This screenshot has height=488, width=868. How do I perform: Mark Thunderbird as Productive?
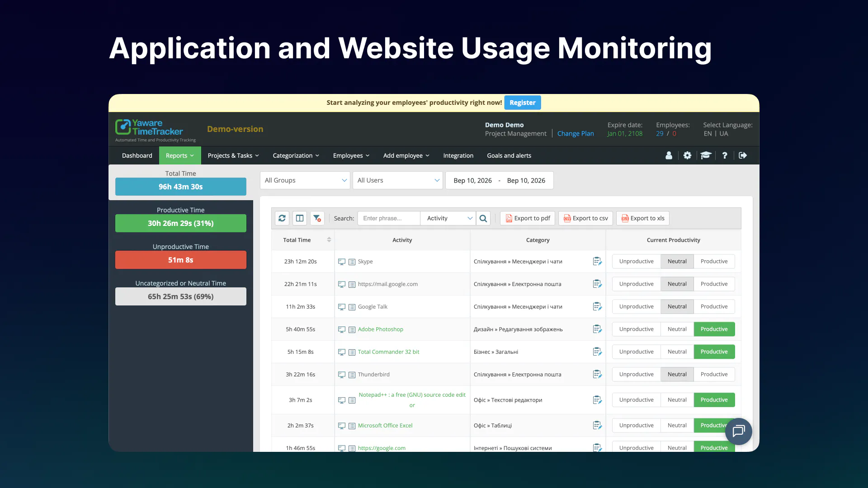pos(714,374)
